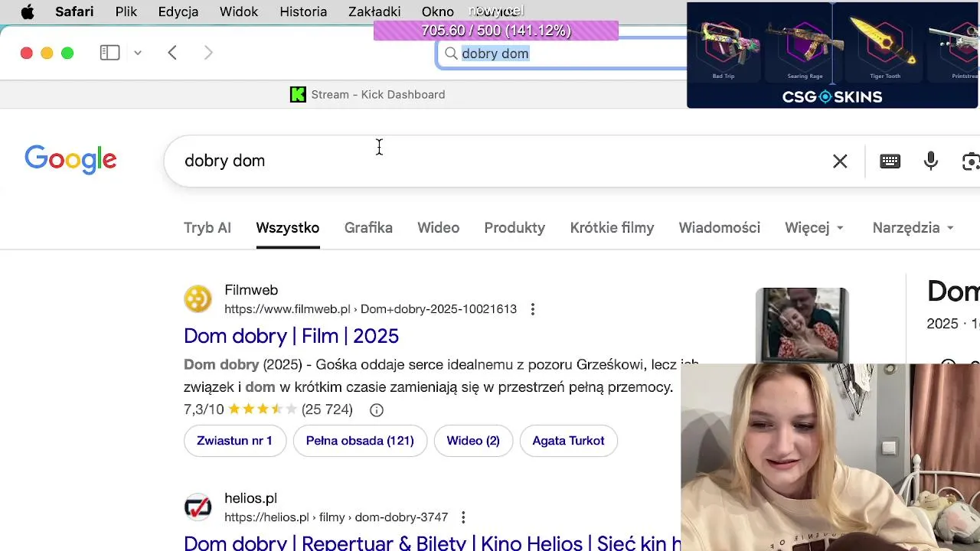
Task: Open the Zakładki menu
Action: [x=374, y=11]
